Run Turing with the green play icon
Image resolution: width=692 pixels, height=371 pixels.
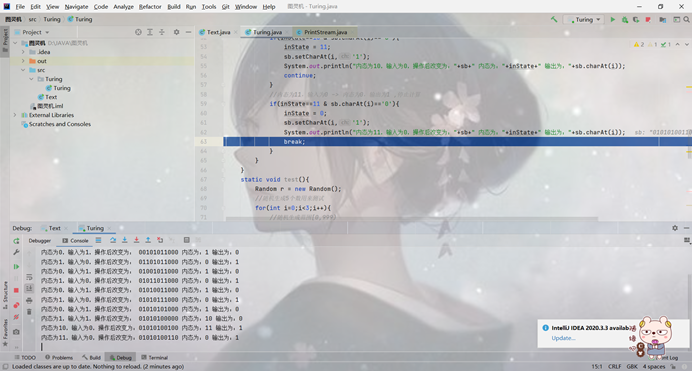pos(613,19)
